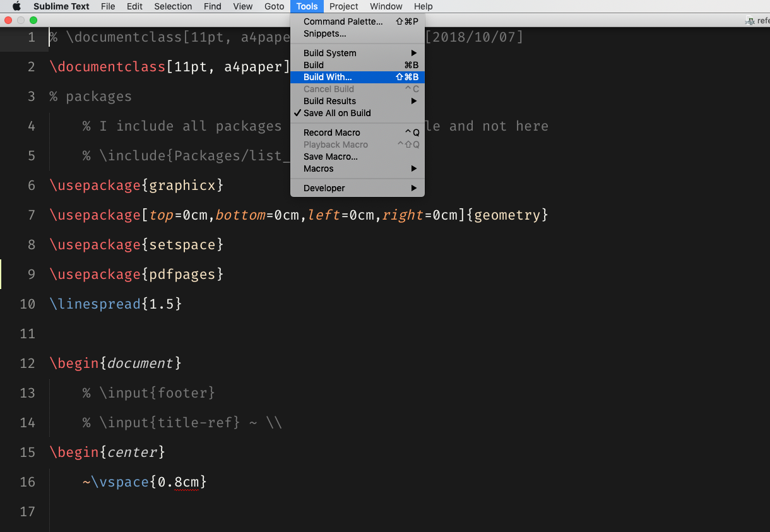The image size is (770, 532).
Task: Open the Help menu
Action: [x=423, y=6]
